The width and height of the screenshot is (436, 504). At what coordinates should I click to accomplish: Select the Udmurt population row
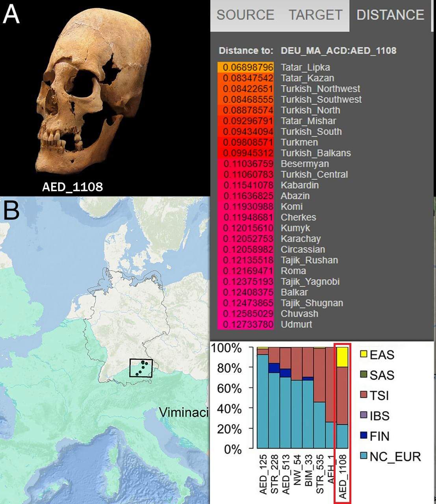pyautogui.click(x=265, y=324)
